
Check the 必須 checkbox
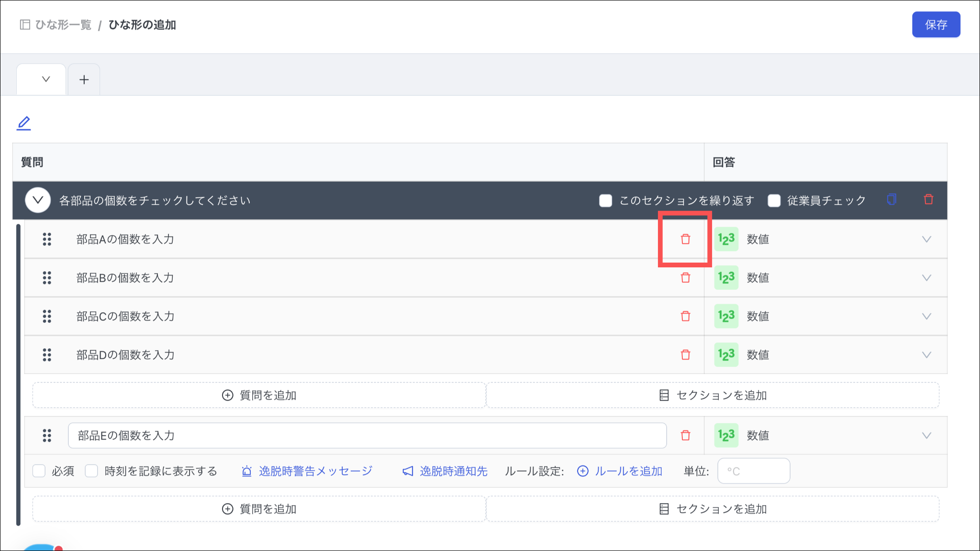tap(39, 471)
